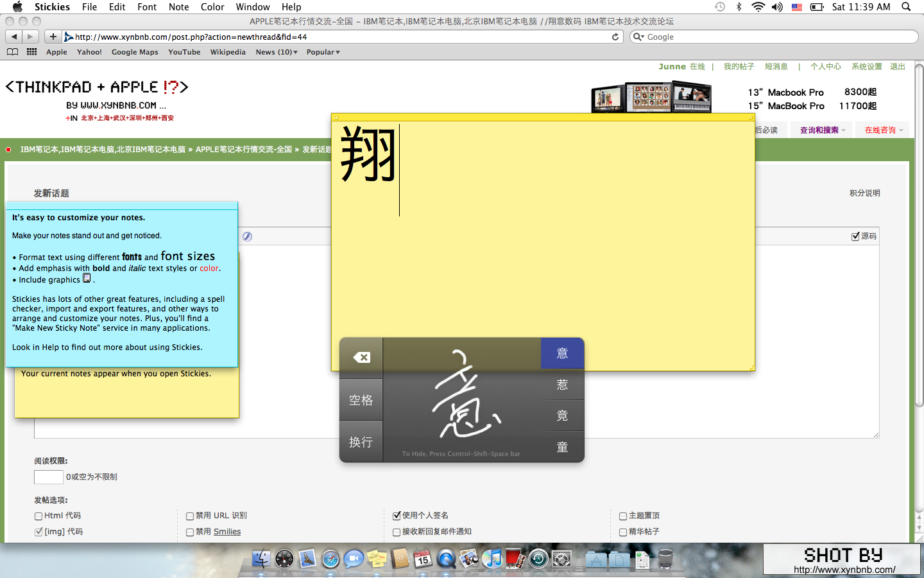Choose the 竟 character candidate

click(562, 416)
